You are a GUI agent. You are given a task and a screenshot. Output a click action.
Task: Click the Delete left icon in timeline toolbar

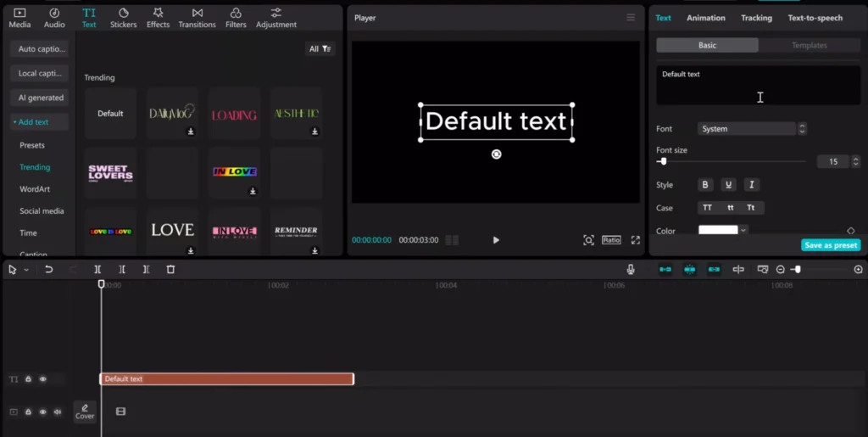[x=122, y=269]
